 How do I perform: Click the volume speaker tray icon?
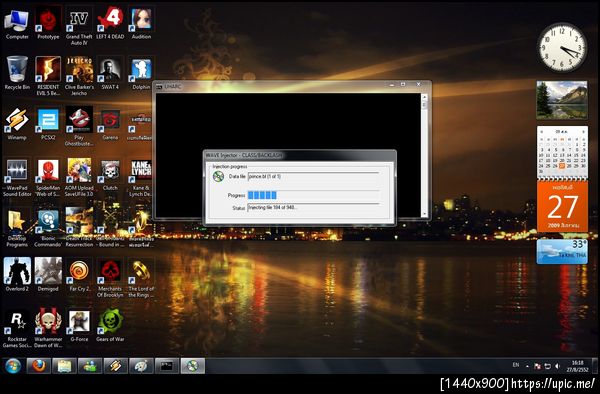557,366
